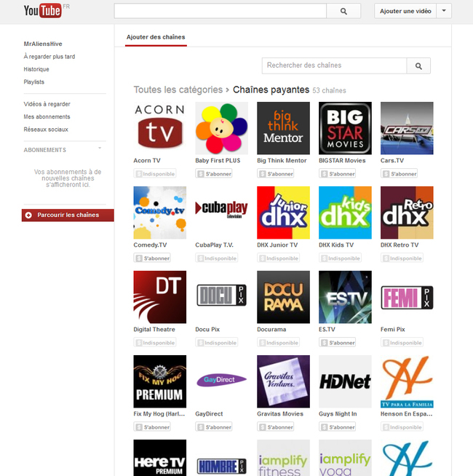Screen dimensions: 473x476
Task: Open the ES.TV logo
Action: tap(345, 297)
